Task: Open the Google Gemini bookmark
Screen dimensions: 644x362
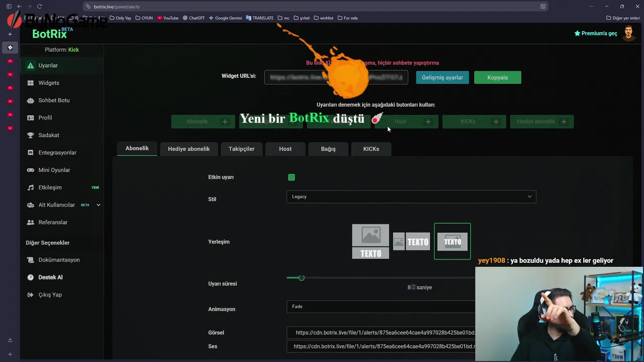Action: click(225, 18)
